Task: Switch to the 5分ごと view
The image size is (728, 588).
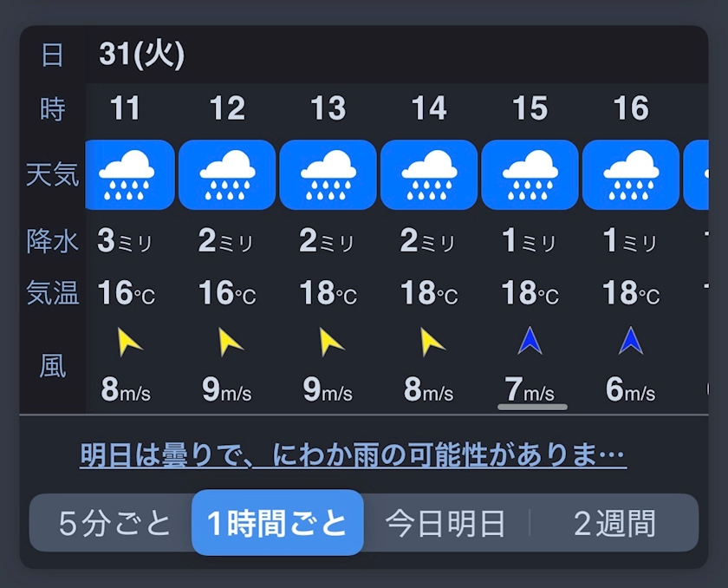Action: pos(114,523)
